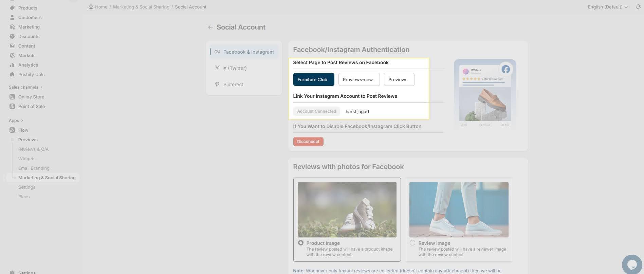Viewport: 644px width, 274px height.
Task: Click the Flow app icon
Action: pos(12,130)
